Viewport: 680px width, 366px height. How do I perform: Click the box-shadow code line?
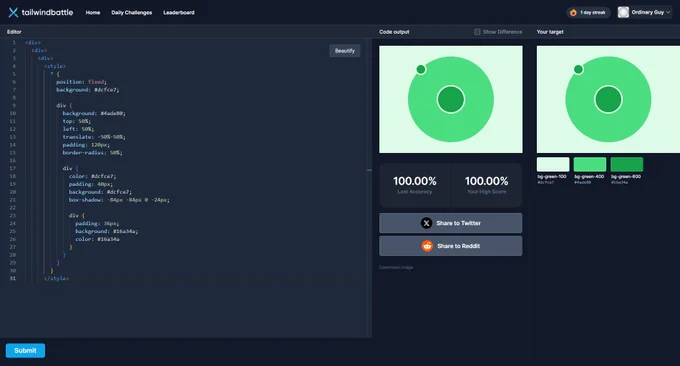(119, 200)
